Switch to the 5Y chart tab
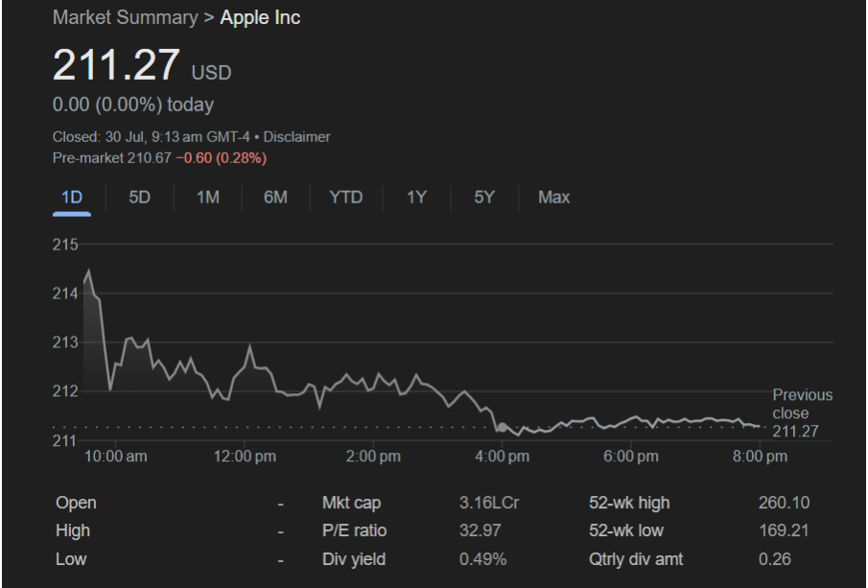 (484, 198)
